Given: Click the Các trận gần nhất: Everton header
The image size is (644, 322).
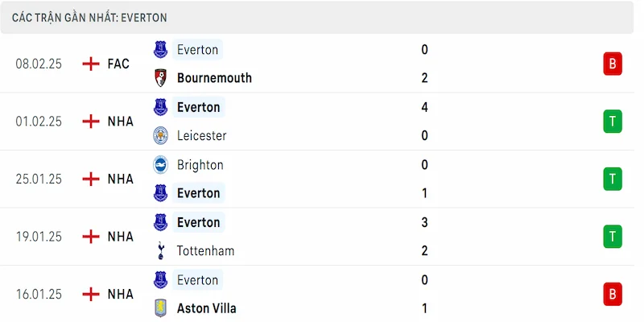Looking at the screenshot, I should coord(89,18).
